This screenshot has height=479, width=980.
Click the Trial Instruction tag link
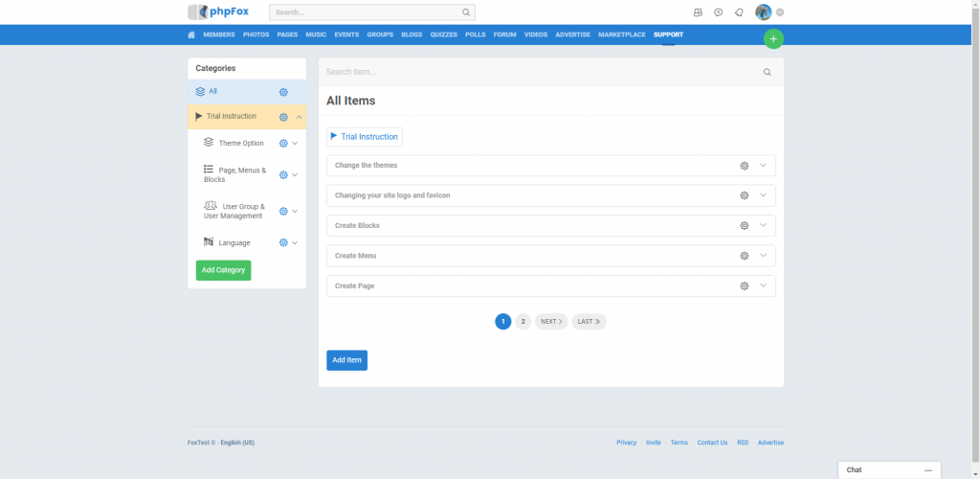pos(365,137)
